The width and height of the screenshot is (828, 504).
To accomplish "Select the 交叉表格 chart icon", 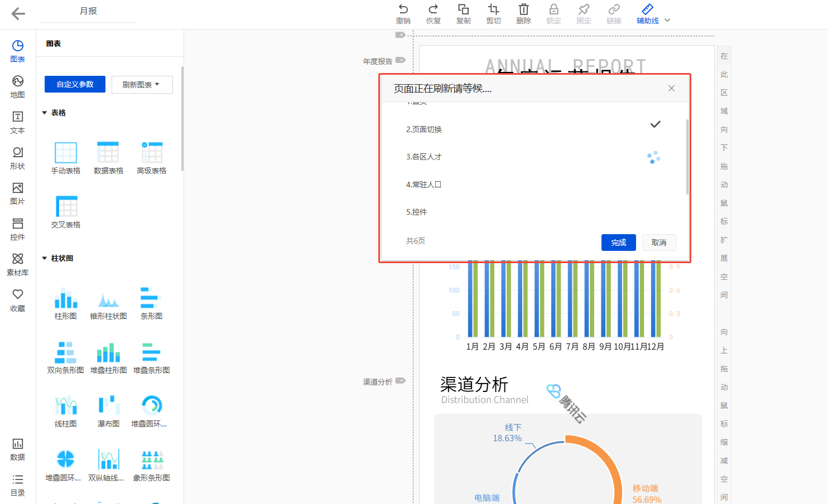I will coord(66,206).
